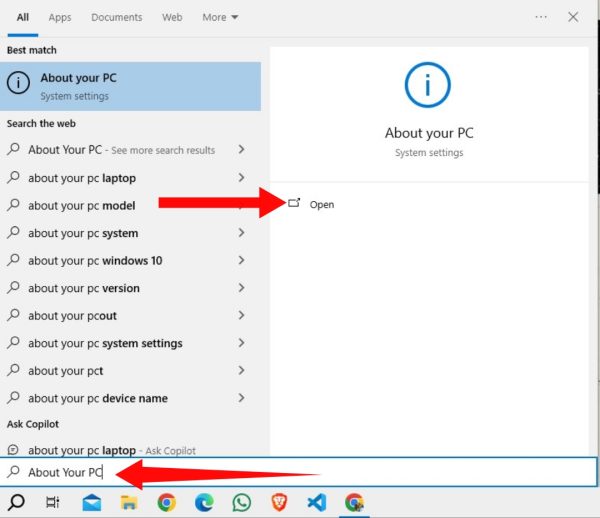The height and width of the screenshot is (518, 600).
Task: Expand arrow next to 'about your pc windows 10'
Action: 241,260
